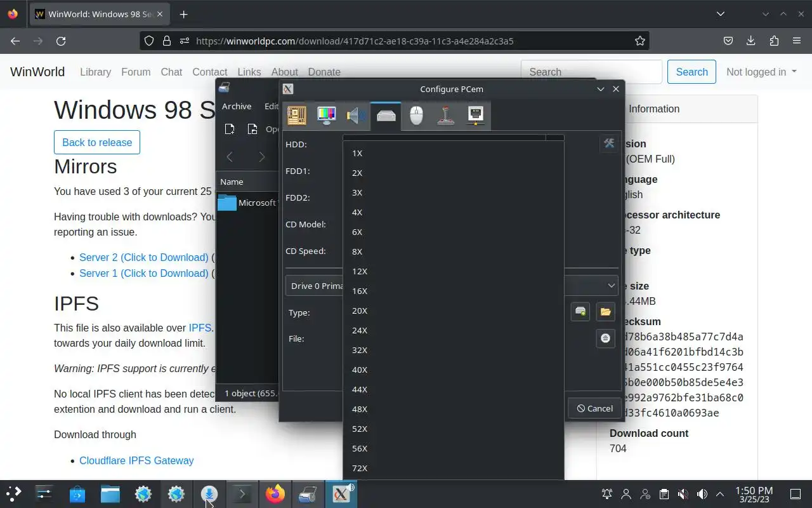
Task: Bookmark this page with the star icon
Action: [x=640, y=41]
